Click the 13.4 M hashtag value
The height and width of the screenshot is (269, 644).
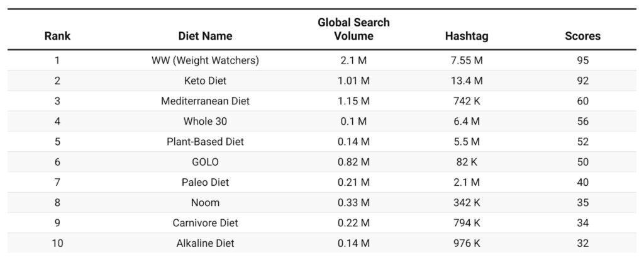tap(466, 81)
